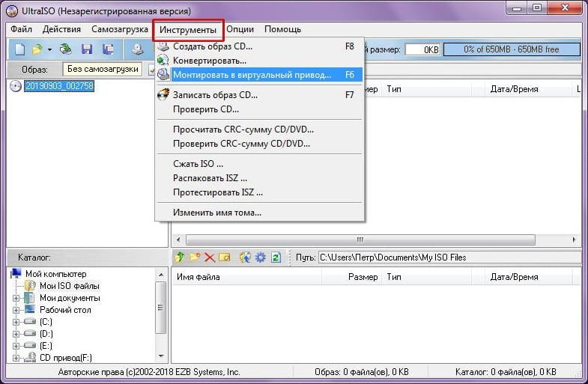Open the dropdown arrow beside Open icon

49,49
